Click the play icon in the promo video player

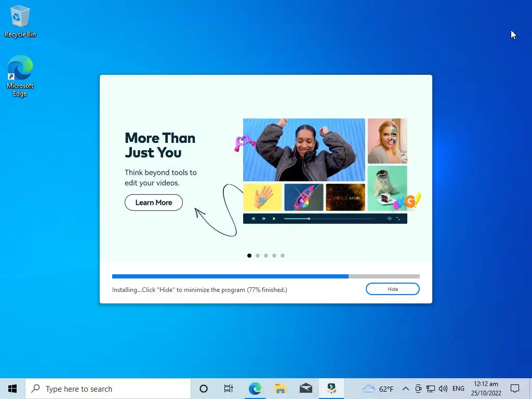[274, 219]
